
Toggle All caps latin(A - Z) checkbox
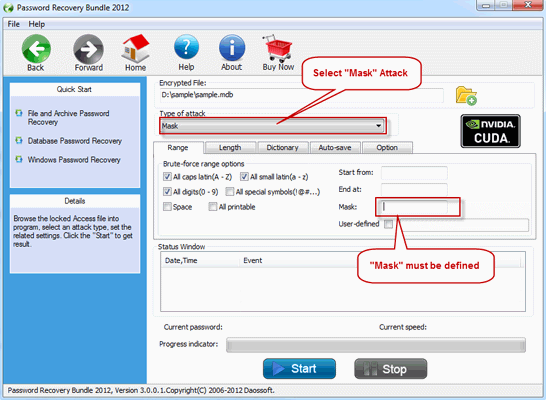[167, 177]
